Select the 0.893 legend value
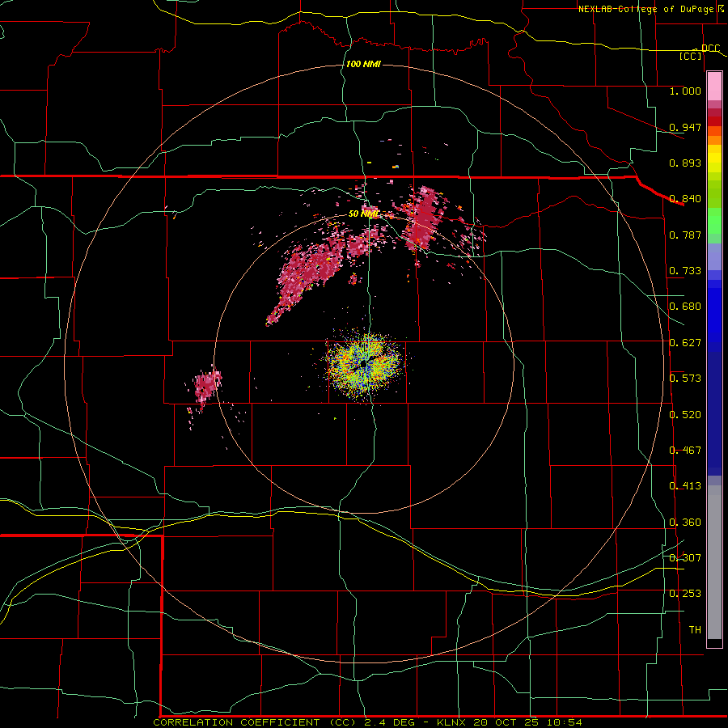Viewport: 728px width, 728px height. (685, 163)
